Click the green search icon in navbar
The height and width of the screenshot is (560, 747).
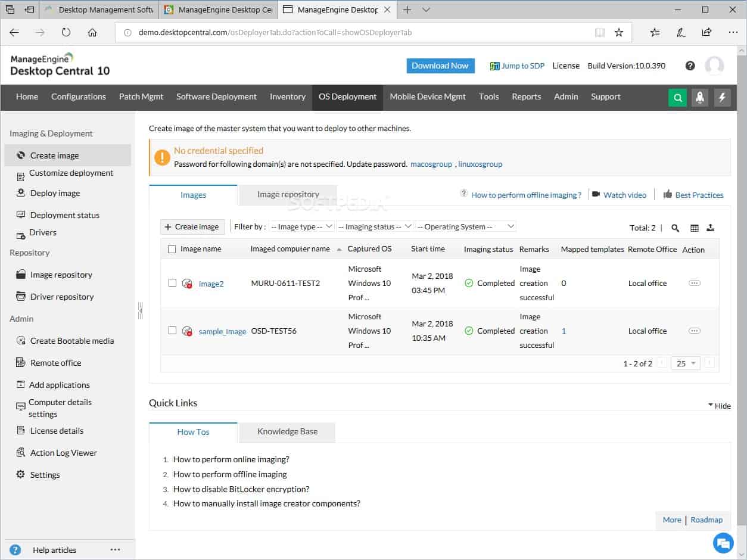pyautogui.click(x=677, y=98)
